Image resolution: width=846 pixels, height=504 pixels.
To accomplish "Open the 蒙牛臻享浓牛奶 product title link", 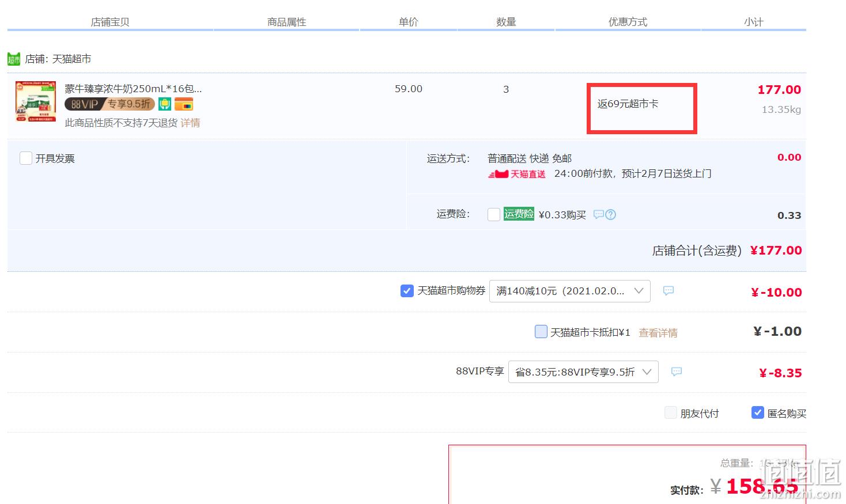I will [133, 89].
